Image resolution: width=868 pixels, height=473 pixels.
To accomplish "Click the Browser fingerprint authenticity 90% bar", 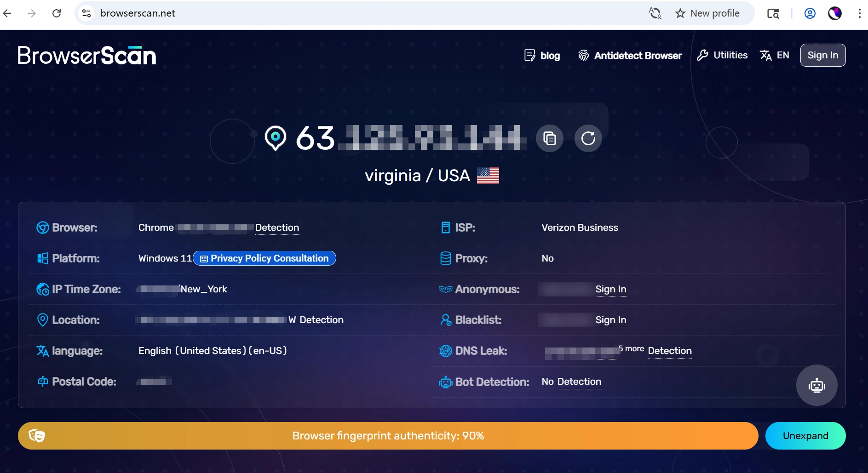I will [x=388, y=436].
